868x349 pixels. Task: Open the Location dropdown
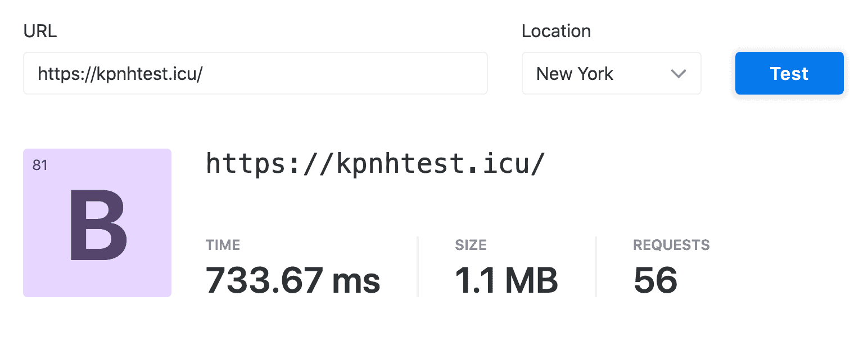coord(611,73)
